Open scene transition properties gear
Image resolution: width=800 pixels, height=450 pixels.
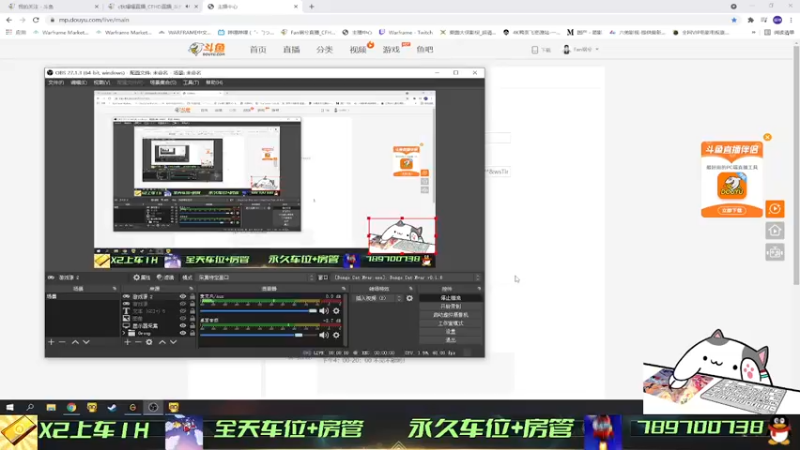coord(409,298)
